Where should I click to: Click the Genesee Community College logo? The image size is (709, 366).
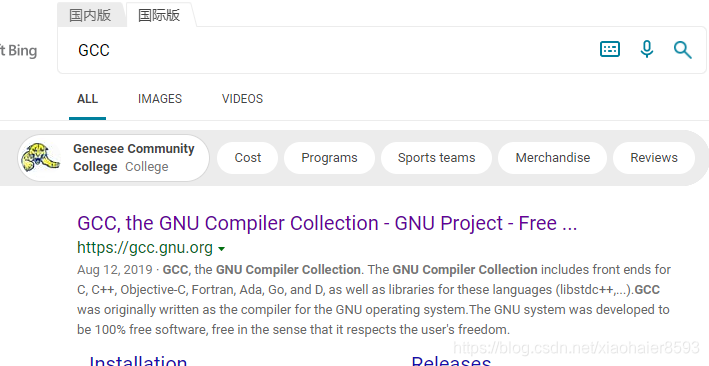coord(41,158)
